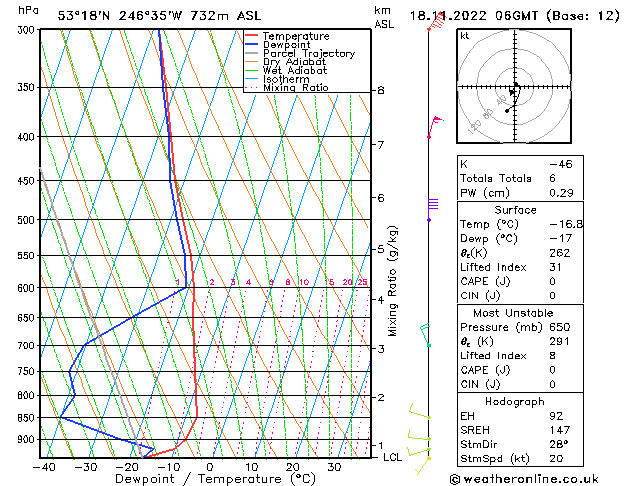The image size is (629, 486).
Task: Click the -40 temperature axis label
Action: pyautogui.click(x=44, y=467)
